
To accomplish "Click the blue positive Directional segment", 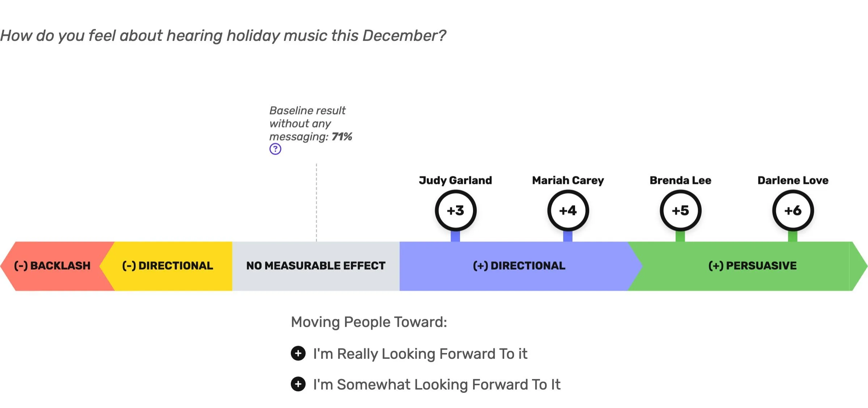I will pyautogui.click(x=519, y=266).
